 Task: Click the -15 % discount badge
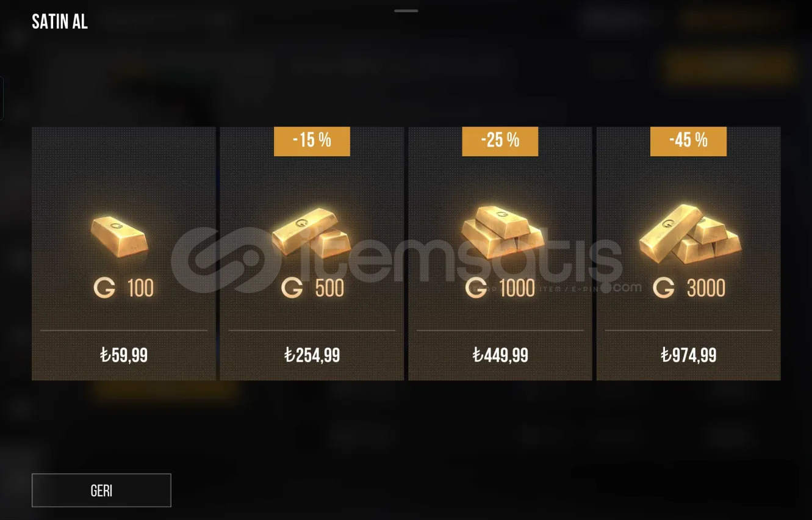(312, 141)
